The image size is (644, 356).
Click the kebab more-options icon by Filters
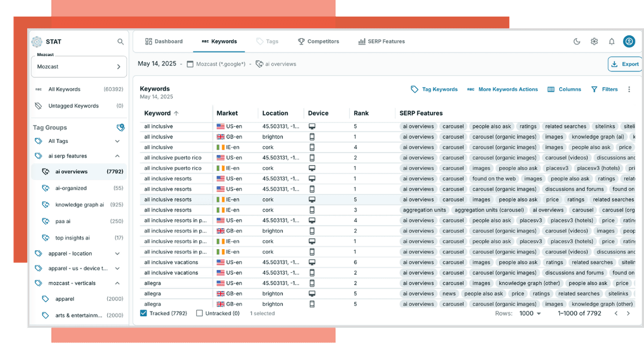[629, 90]
